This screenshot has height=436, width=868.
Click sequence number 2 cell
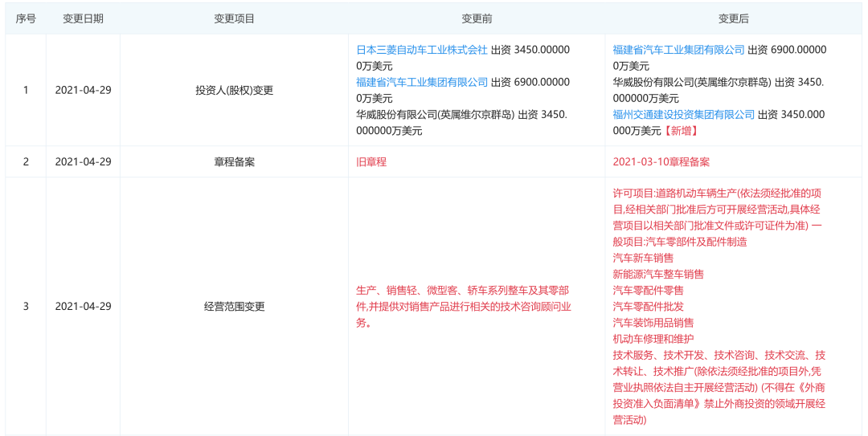(26, 162)
